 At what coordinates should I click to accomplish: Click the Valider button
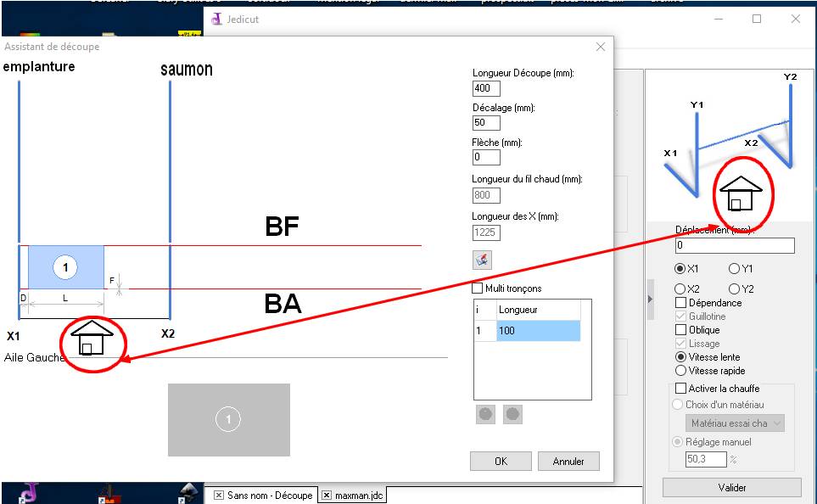[731, 488]
